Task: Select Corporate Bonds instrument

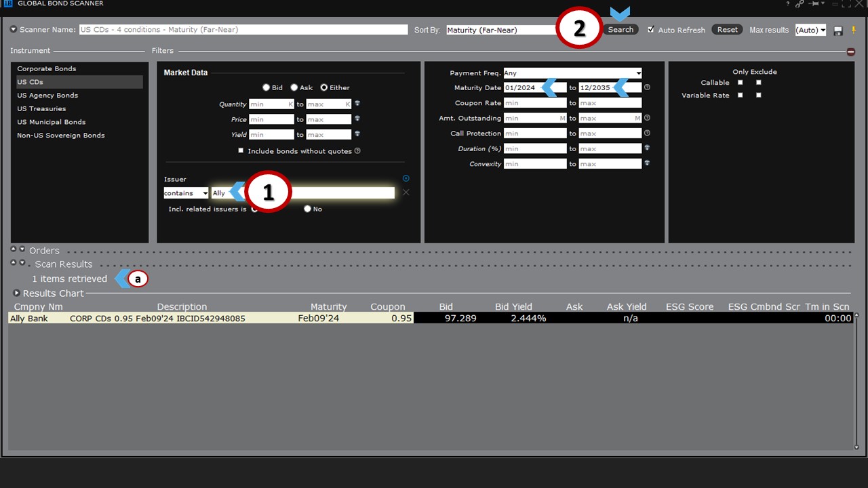Action: pos(46,68)
